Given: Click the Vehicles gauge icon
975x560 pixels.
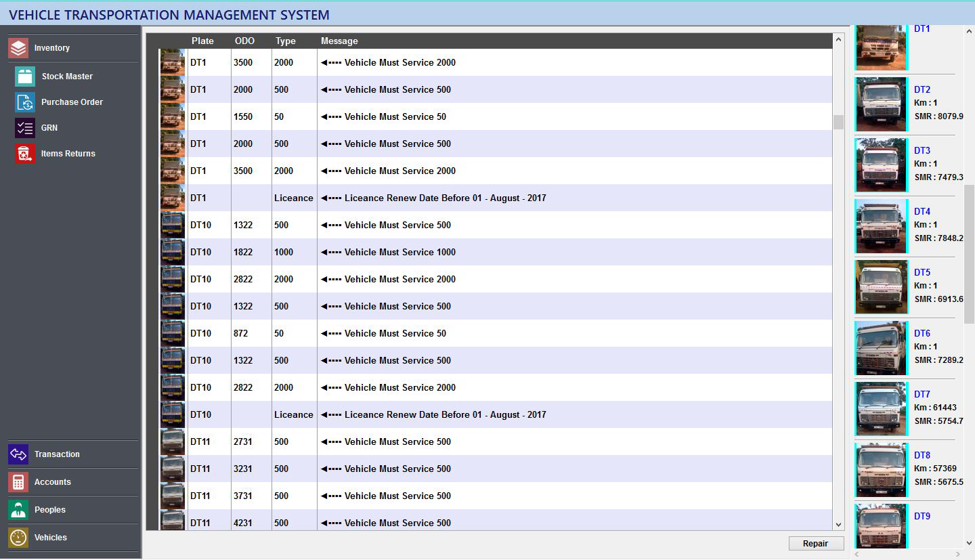Looking at the screenshot, I should point(18,538).
